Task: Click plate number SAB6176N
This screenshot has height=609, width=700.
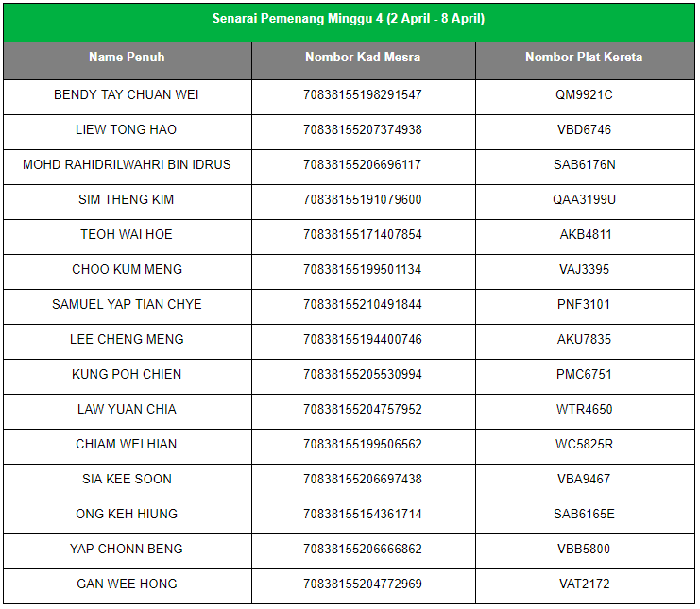Action: tap(584, 165)
